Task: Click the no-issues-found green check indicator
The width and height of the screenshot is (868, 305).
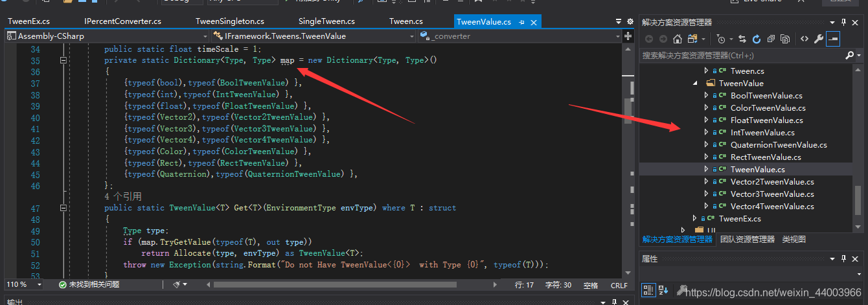Action: coord(62,284)
